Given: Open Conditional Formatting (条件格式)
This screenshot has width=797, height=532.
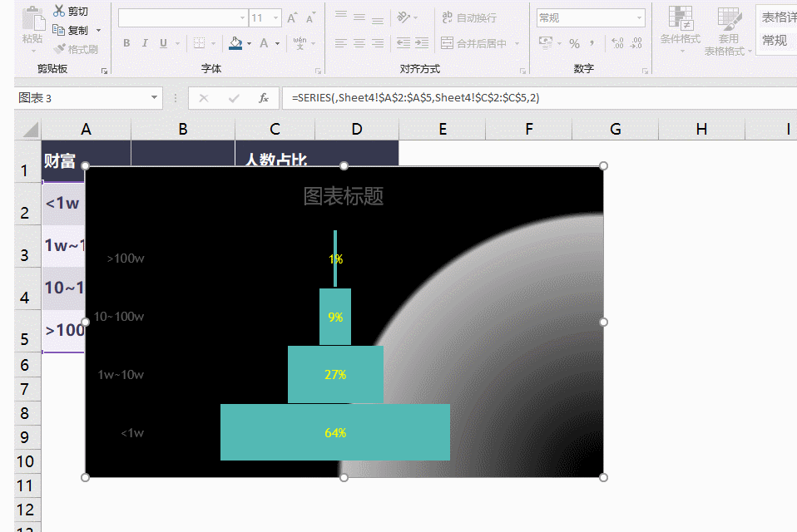Looking at the screenshot, I should coord(680,29).
